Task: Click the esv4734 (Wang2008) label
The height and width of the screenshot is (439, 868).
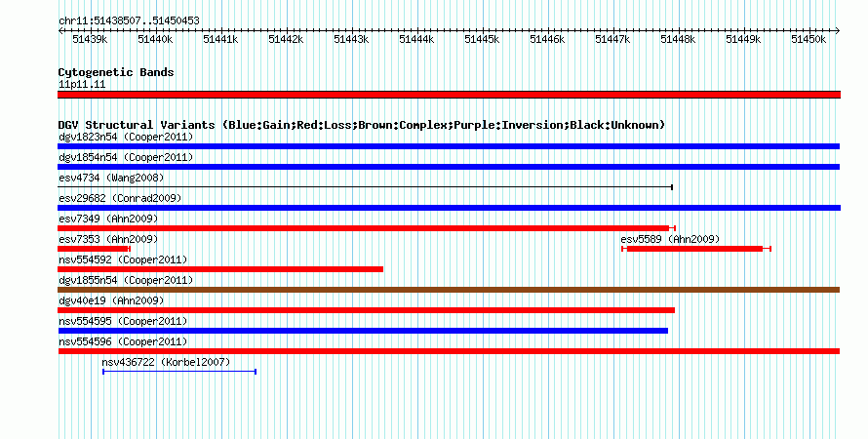Action: 111,178
